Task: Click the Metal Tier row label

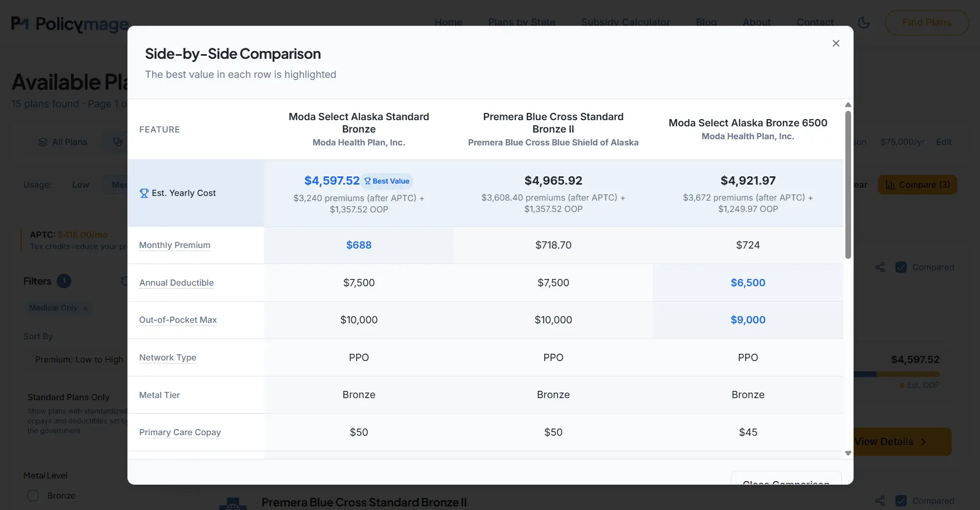Action: [x=159, y=395]
